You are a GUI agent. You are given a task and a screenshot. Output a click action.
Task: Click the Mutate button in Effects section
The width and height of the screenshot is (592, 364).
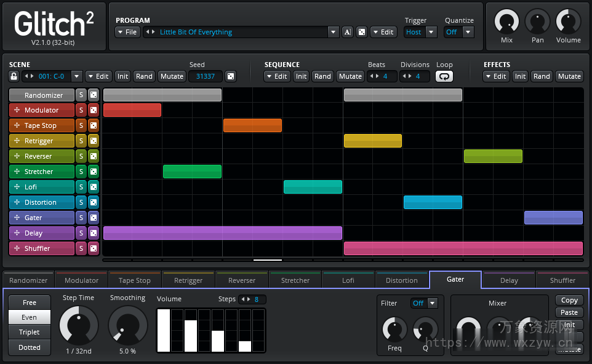(x=569, y=76)
